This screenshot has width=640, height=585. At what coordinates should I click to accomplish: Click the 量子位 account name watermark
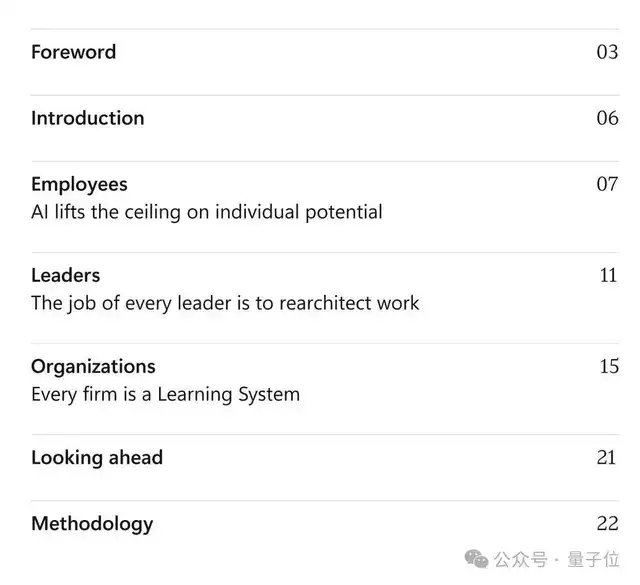tap(593, 559)
